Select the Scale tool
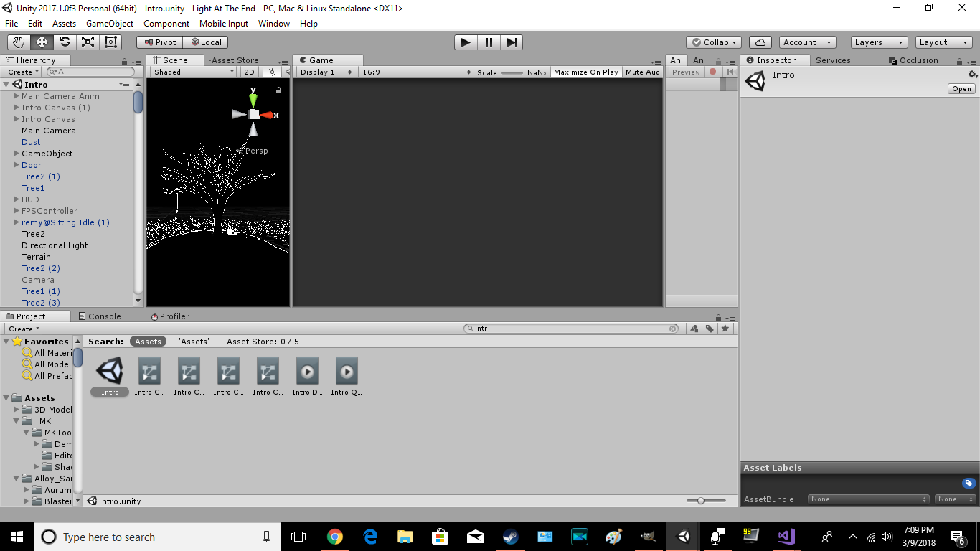 (x=88, y=42)
